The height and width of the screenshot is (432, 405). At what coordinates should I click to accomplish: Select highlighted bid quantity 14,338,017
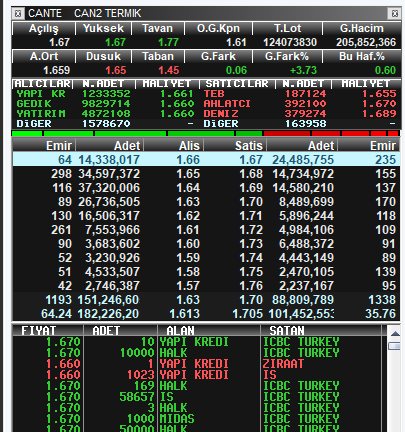(x=109, y=160)
